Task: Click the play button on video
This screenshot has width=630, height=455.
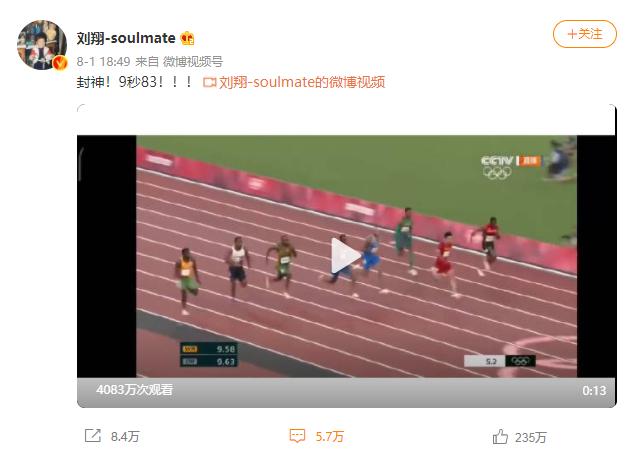Action: click(345, 256)
